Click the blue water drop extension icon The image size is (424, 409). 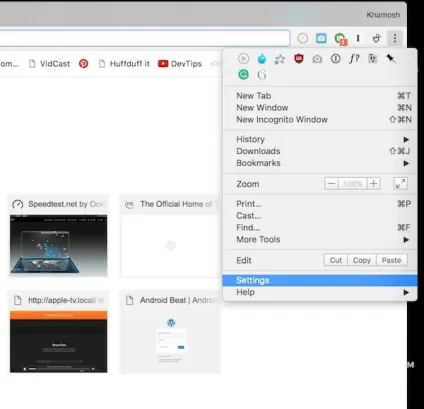262,59
